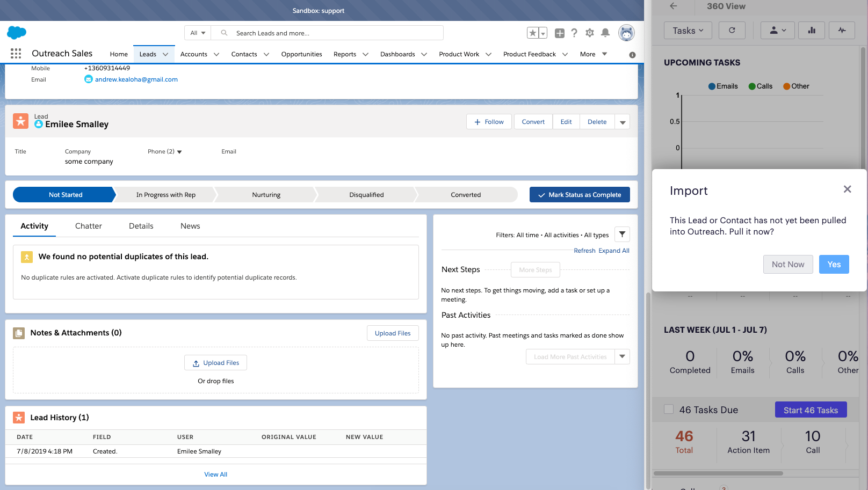
Task: Switch to the Details tab
Action: click(x=141, y=226)
